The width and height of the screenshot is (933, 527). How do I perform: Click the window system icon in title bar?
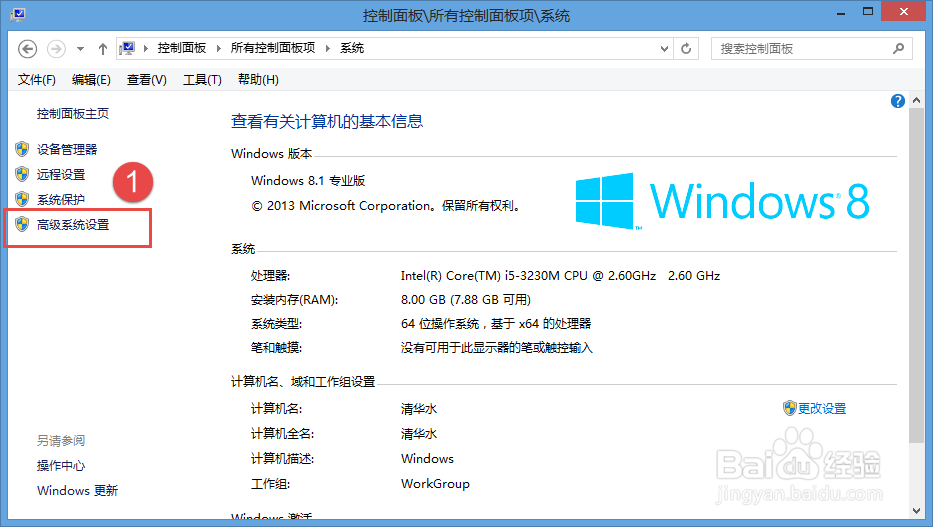pos(18,14)
